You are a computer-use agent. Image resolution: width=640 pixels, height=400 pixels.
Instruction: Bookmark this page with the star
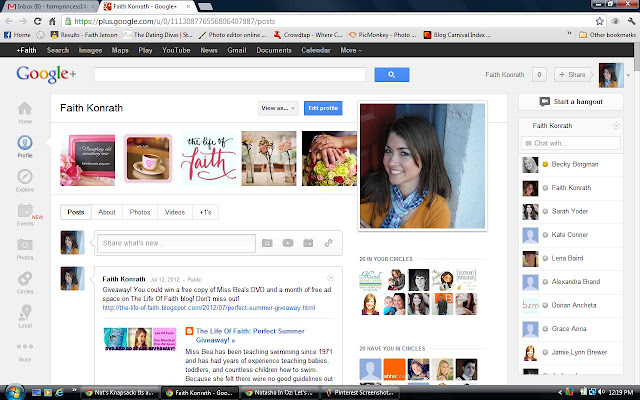click(x=599, y=21)
